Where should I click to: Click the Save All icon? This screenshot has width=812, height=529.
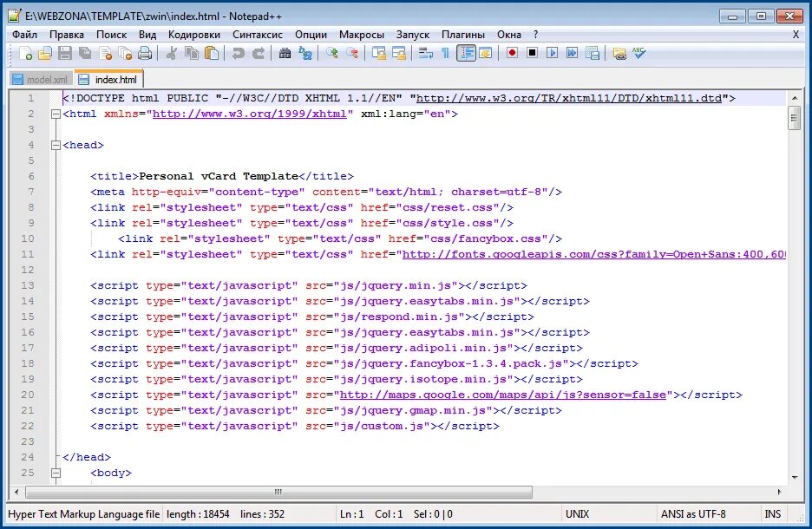85,53
